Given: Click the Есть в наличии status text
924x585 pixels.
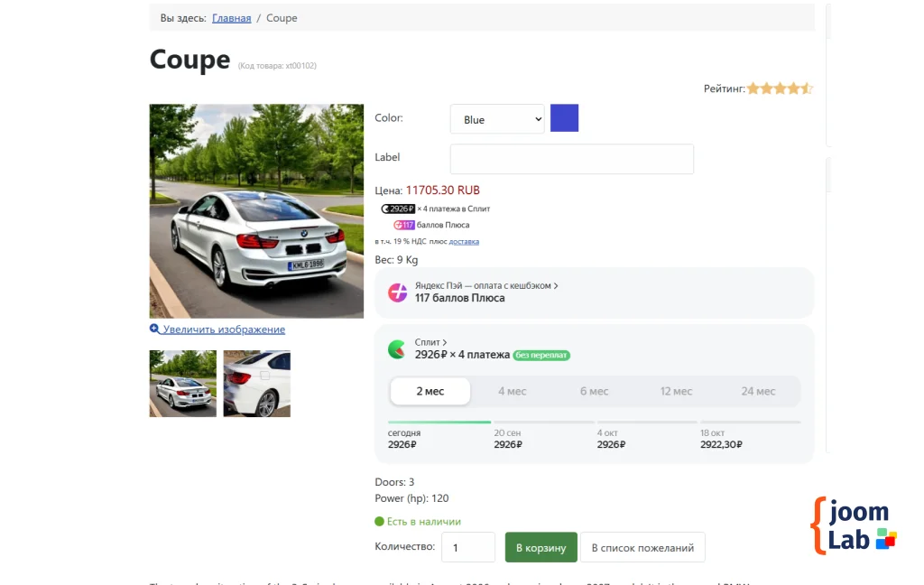Looking at the screenshot, I should pos(424,521).
